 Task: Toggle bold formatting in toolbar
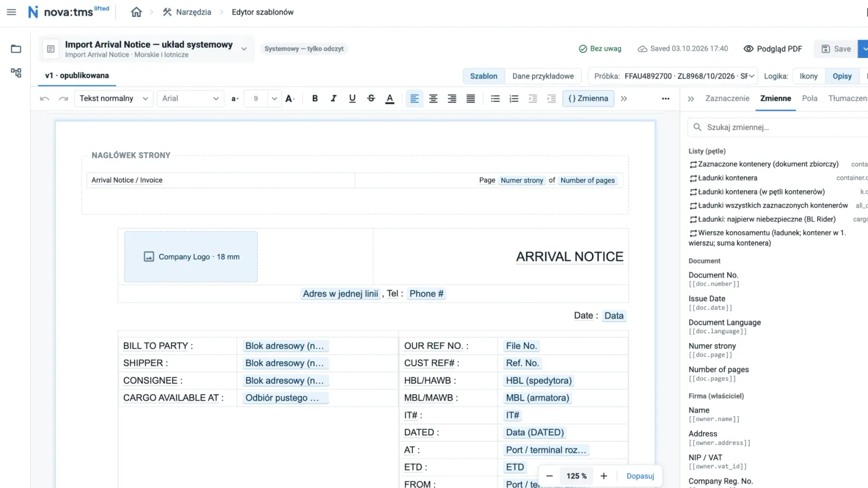pos(315,98)
